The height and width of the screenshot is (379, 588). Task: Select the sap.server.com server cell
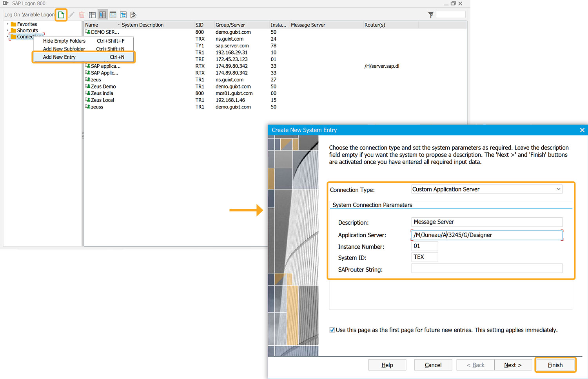pyautogui.click(x=232, y=46)
